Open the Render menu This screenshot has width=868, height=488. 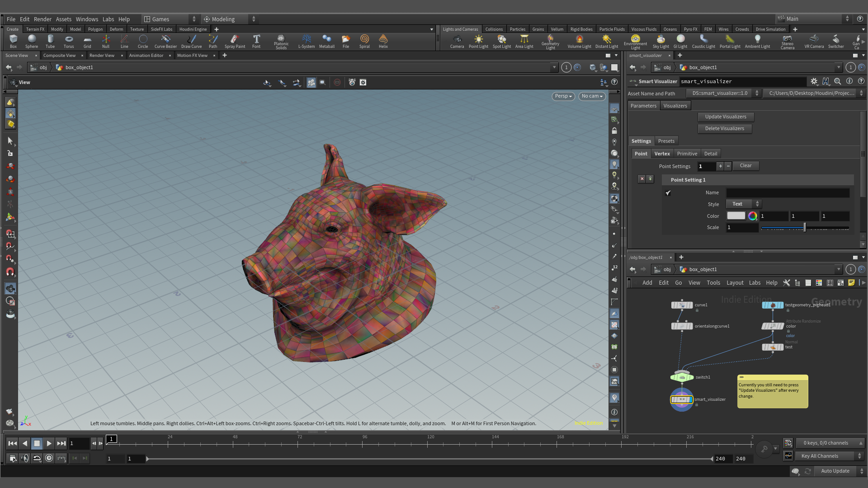click(42, 19)
